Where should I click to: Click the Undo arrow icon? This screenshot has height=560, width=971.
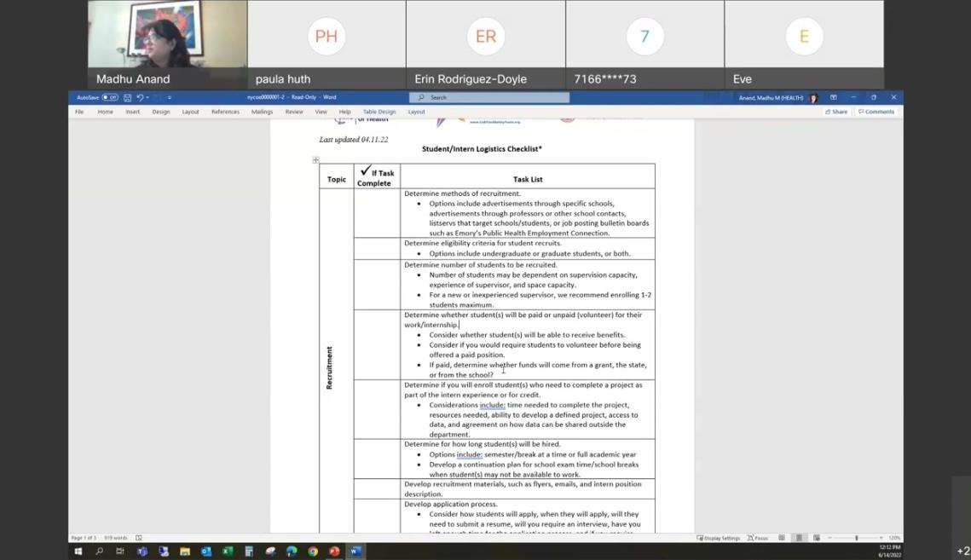click(139, 98)
